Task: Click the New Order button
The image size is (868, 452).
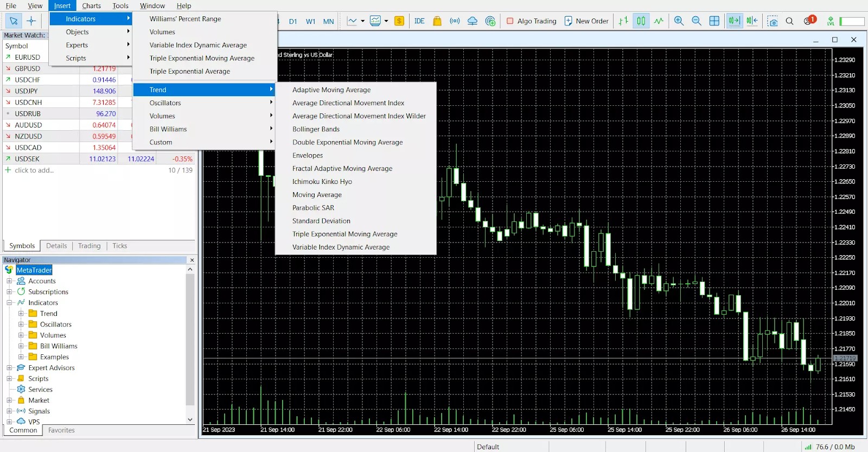Action: [x=586, y=21]
